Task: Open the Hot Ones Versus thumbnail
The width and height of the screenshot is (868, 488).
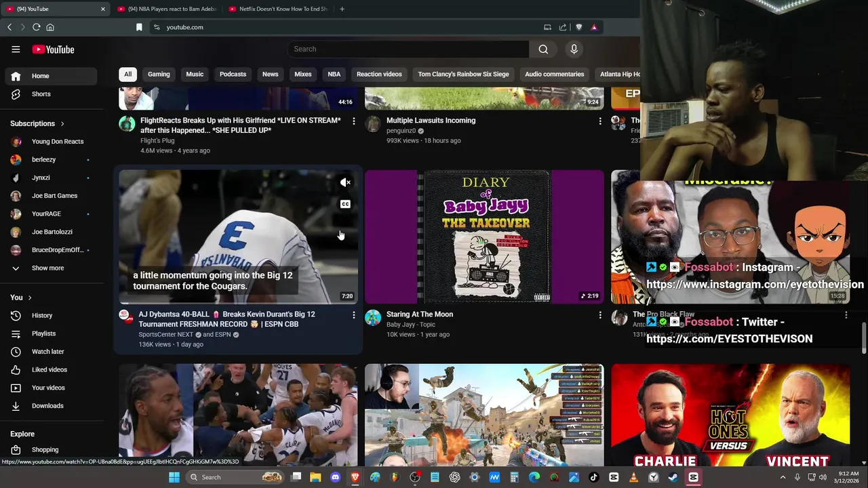Action: point(730,415)
